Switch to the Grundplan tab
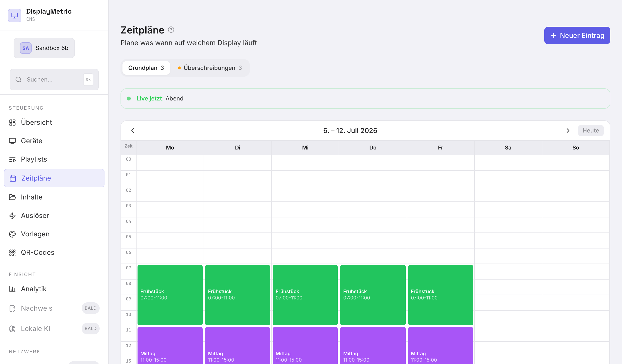 pos(146,68)
